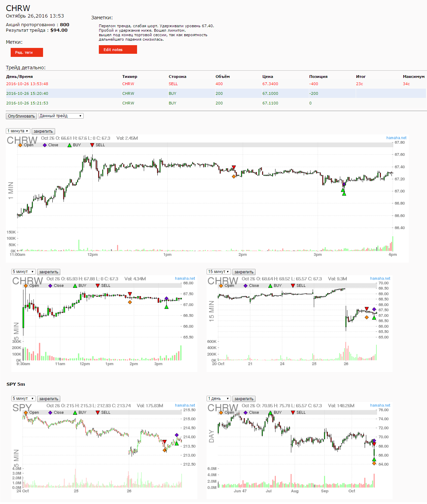The height and width of the screenshot is (504, 427).
Task: Click the "$94.00" trade result value
Action: pyautogui.click(x=59, y=30)
